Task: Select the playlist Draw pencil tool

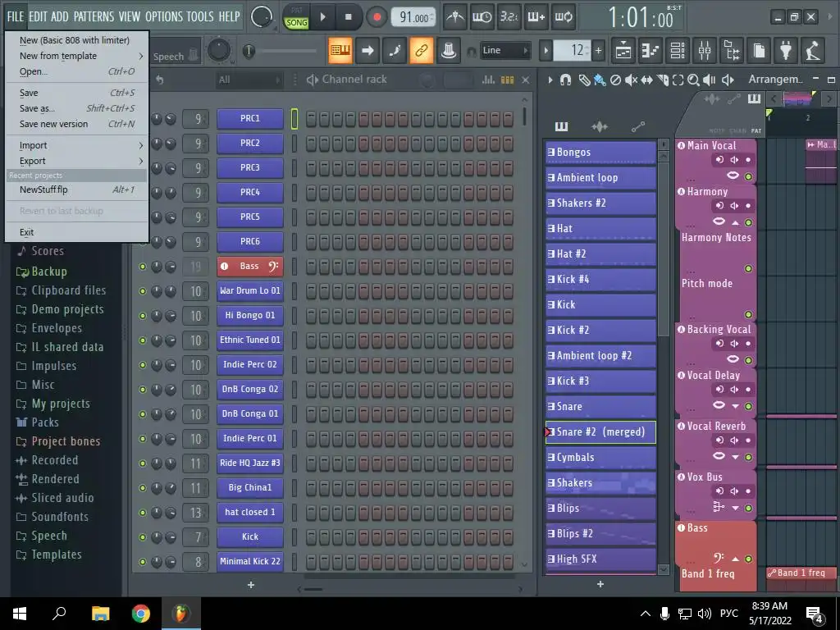Action: tap(584, 80)
